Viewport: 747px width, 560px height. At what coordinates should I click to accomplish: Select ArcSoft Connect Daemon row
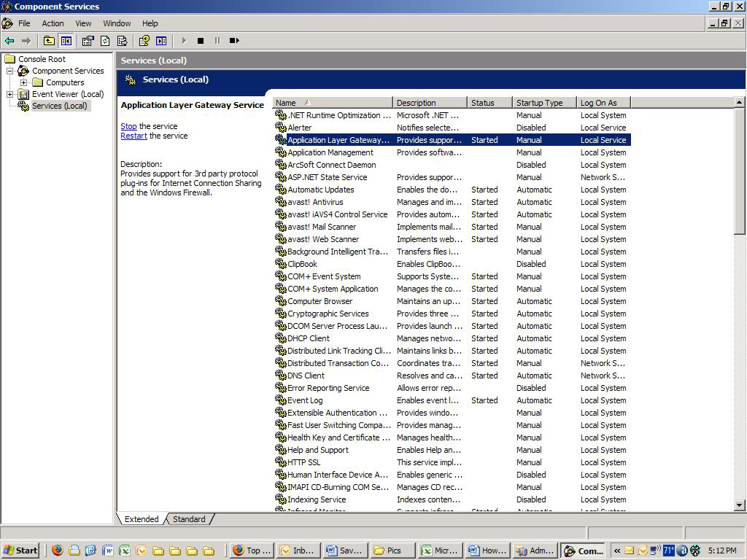[x=452, y=165]
